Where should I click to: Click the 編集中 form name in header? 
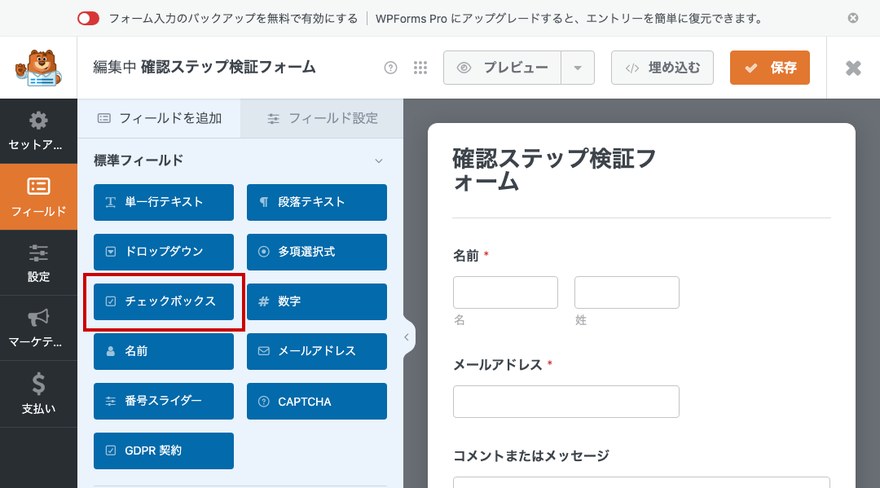204,67
